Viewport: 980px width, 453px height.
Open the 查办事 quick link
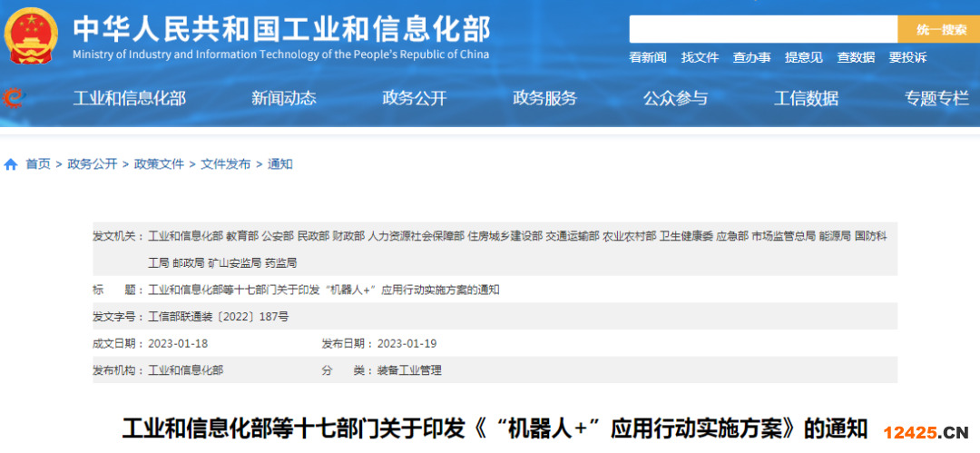point(752,57)
